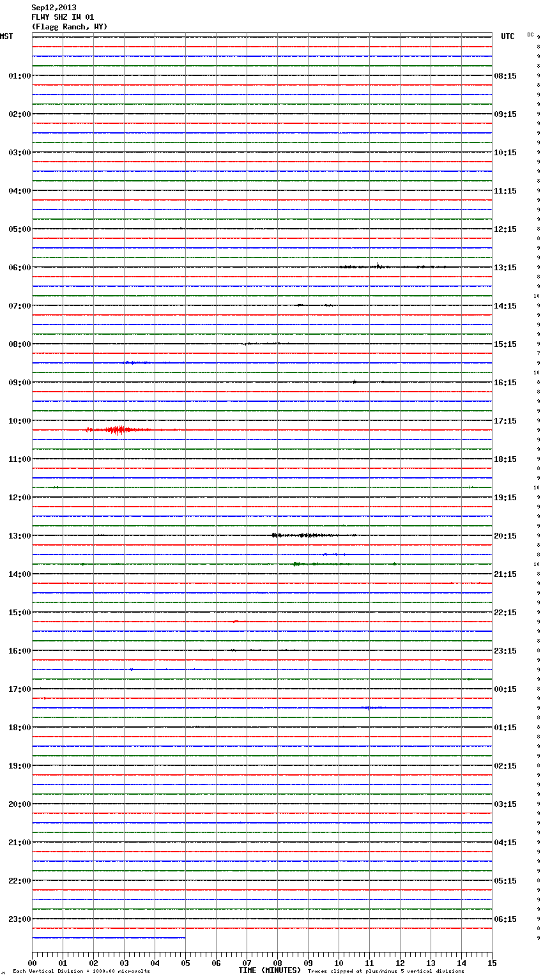Click minute 05 on the bottom axis
The width and height of the screenshot is (543, 980).
pyautogui.click(x=185, y=963)
